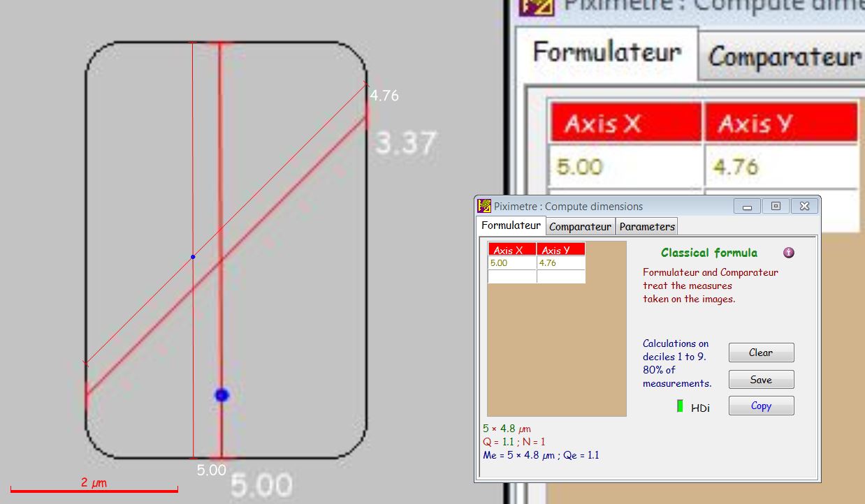
Task: Click the purple info icon beside Classical formula
Action: [789, 253]
